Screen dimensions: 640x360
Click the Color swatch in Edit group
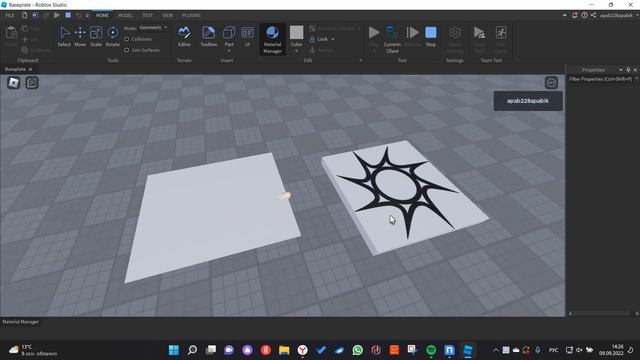[296, 32]
